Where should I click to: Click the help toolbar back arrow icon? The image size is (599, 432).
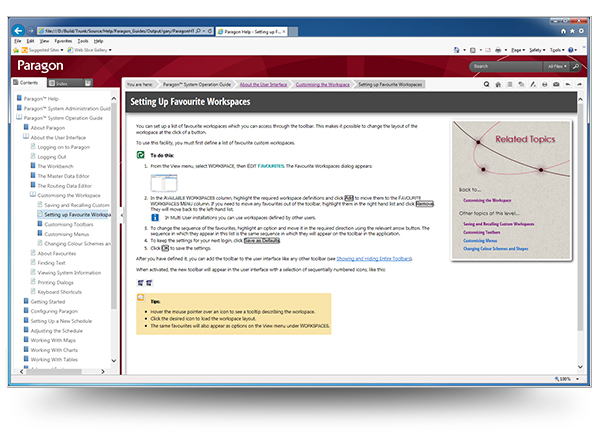click(568, 84)
